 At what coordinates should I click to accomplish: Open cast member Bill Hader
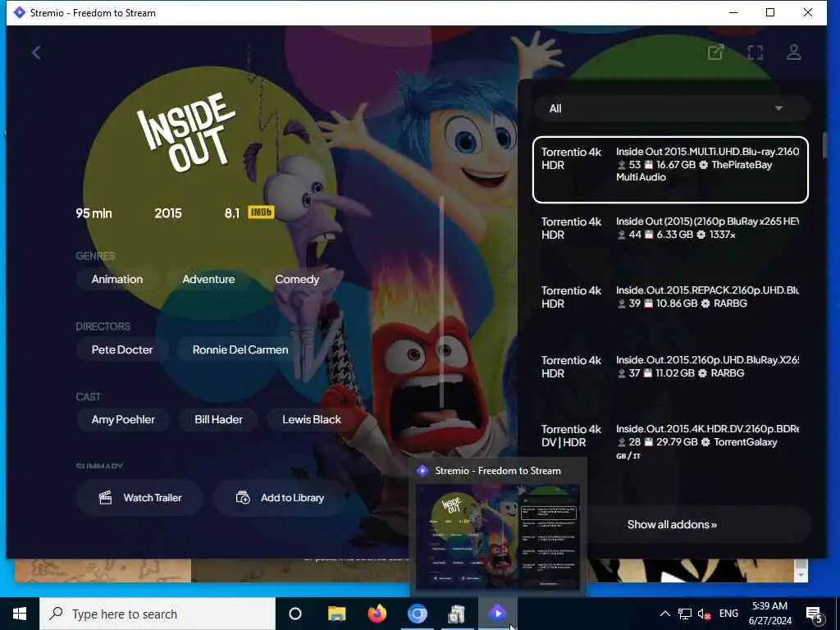(x=218, y=419)
